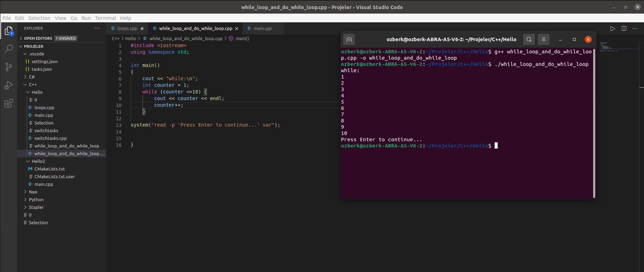Click the search icon in terminal header
This screenshot has height=272, width=644.
point(529,39)
